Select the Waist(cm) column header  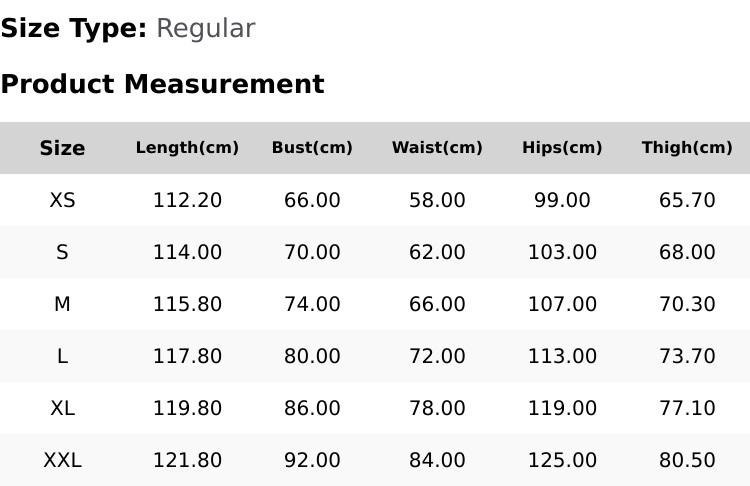pos(437,148)
